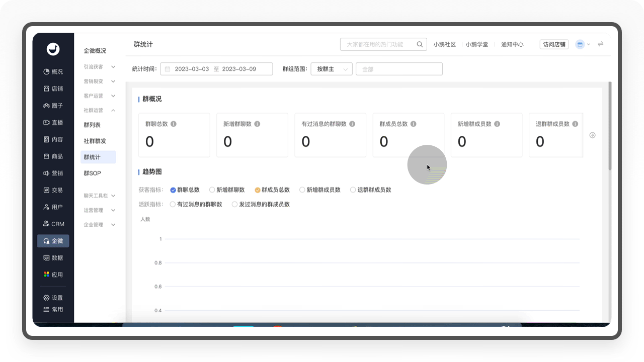The width and height of the screenshot is (644, 362).
Task: Open 企微概况 in the submenu
Action: tap(95, 51)
